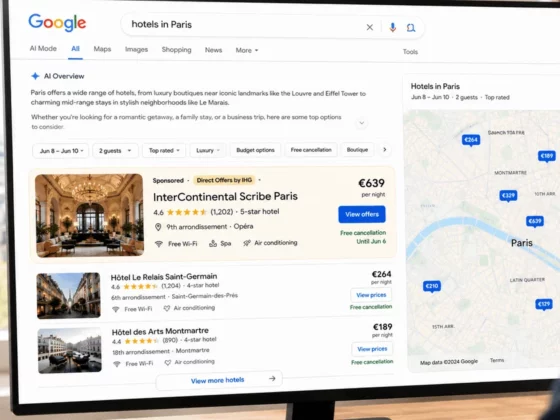Click View offers for InterContinental Scribe Paris
Image resolution: width=560 pixels, height=420 pixels.
pos(362,214)
